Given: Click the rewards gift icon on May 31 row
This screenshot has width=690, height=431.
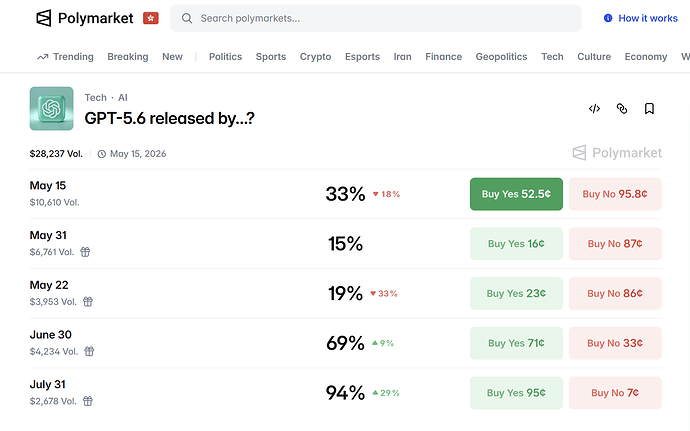Looking at the screenshot, I should coord(85,252).
